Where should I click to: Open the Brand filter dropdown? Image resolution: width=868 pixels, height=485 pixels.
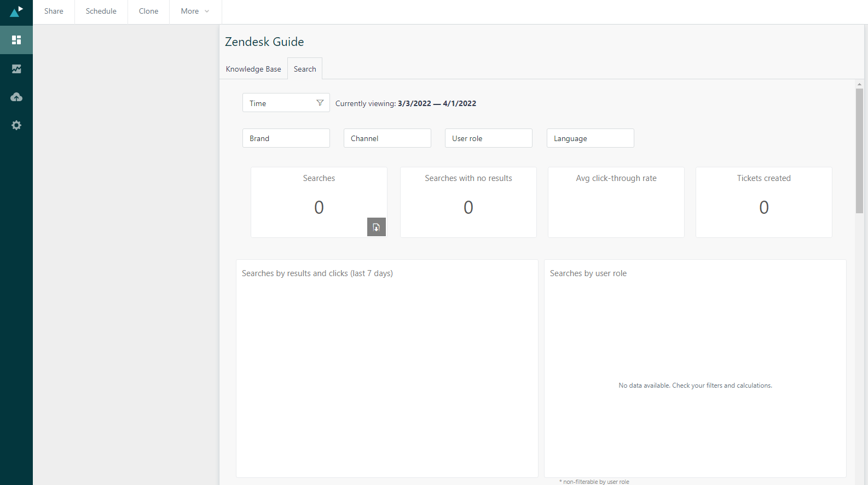click(286, 138)
